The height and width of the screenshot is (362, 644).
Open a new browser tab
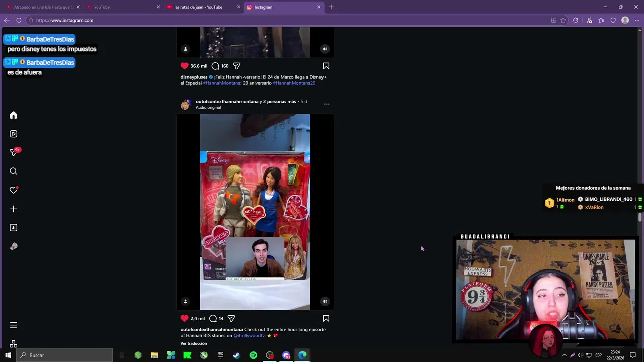tap(331, 7)
